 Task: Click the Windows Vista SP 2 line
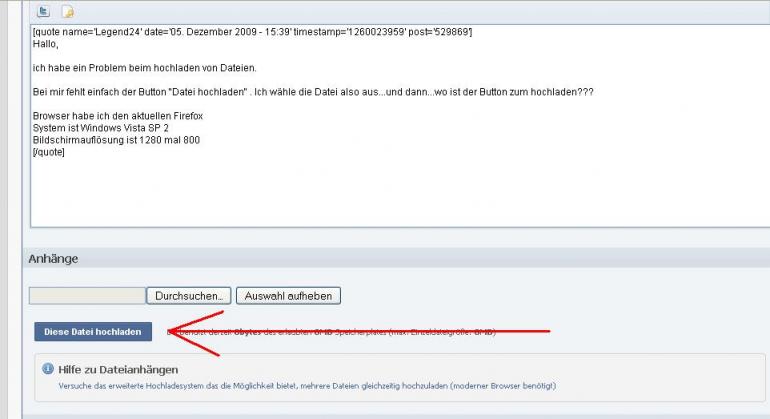[x=101, y=128]
